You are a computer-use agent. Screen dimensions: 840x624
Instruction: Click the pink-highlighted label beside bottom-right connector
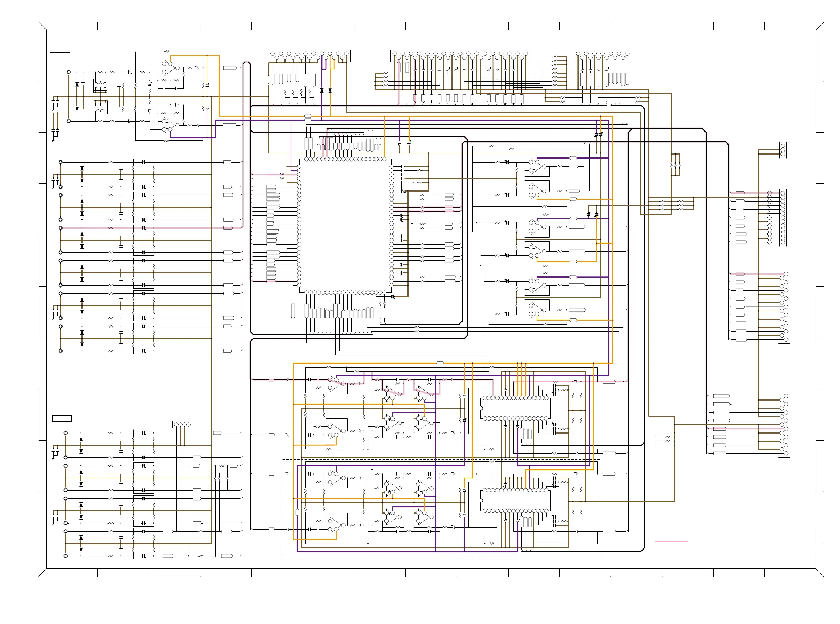point(719,429)
